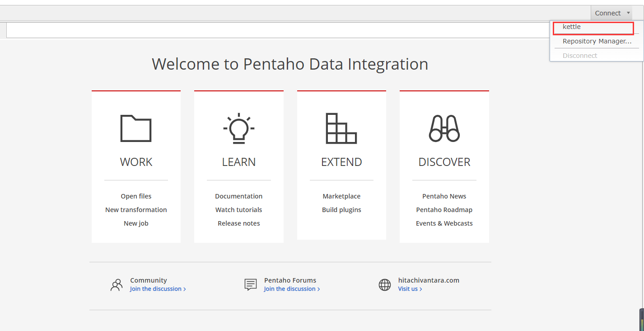This screenshot has width=644, height=331.
Task: Click the DISCOVER binoculars icon
Action: tap(444, 128)
